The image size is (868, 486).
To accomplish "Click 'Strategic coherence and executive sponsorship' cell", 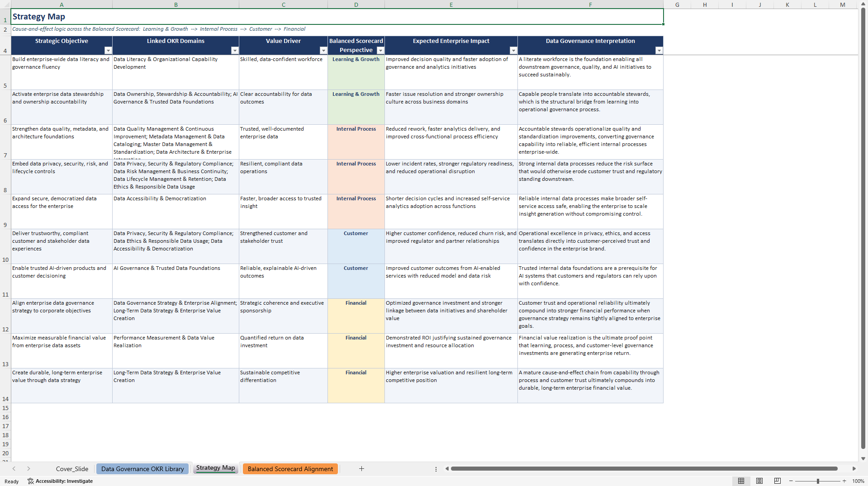I will click(x=283, y=316).
